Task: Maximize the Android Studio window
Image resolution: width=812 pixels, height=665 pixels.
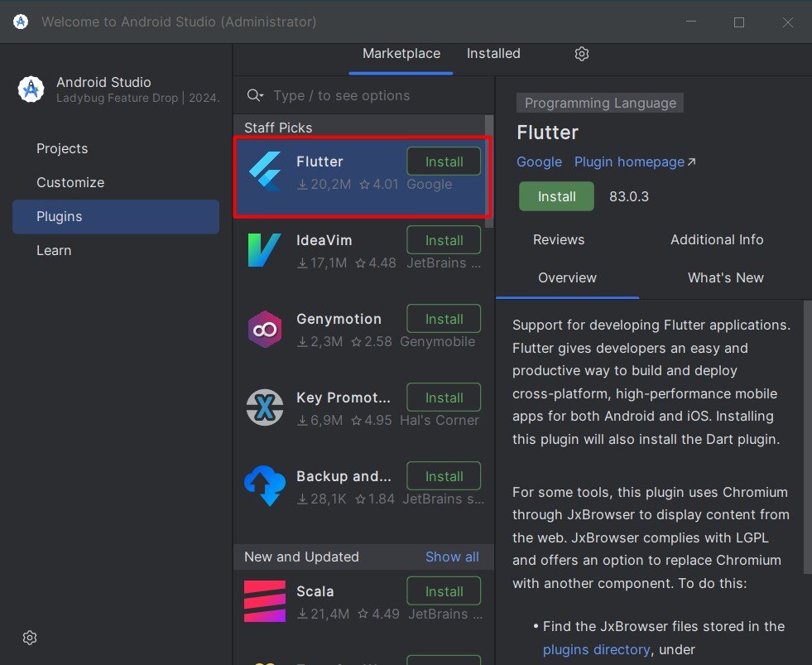Action: click(x=739, y=22)
